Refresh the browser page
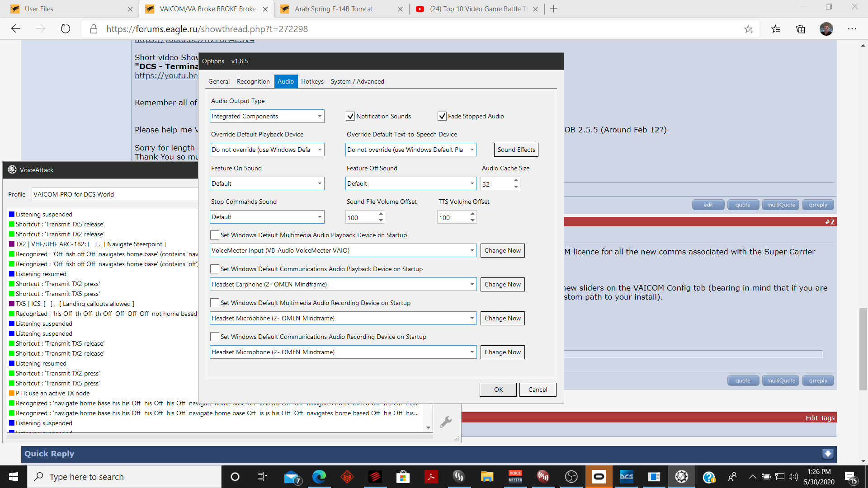Screen dimensions: 868x488 pyautogui.click(x=66, y=29)
